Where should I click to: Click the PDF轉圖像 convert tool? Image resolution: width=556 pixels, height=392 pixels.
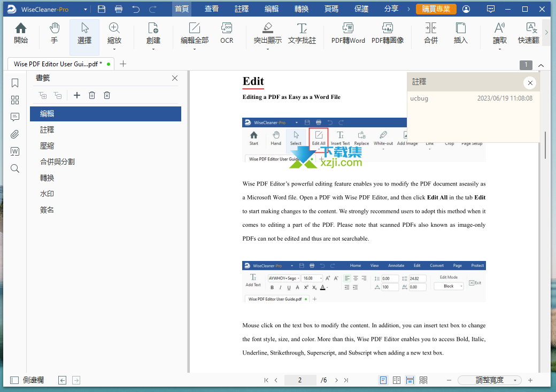(x=388, y=33)
